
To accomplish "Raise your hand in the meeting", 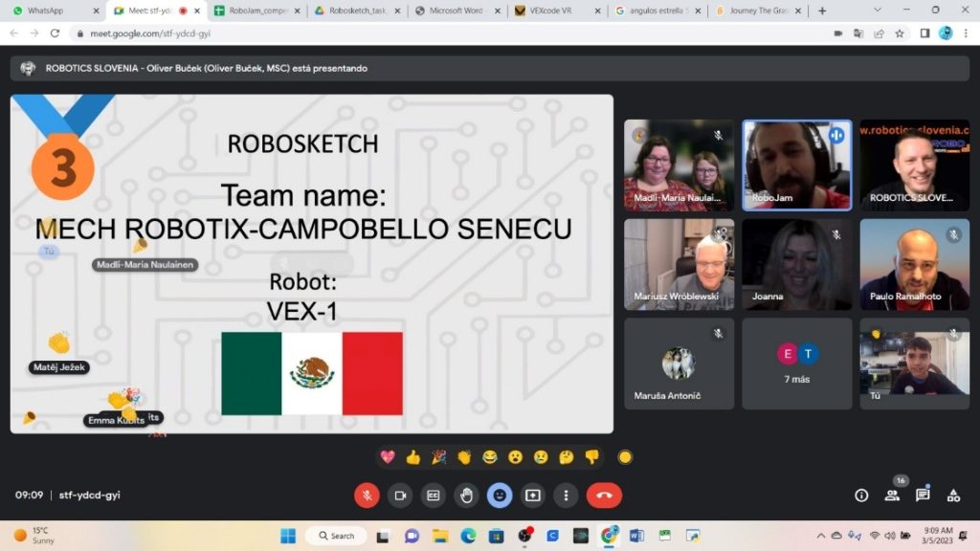I will pos(466,496).
